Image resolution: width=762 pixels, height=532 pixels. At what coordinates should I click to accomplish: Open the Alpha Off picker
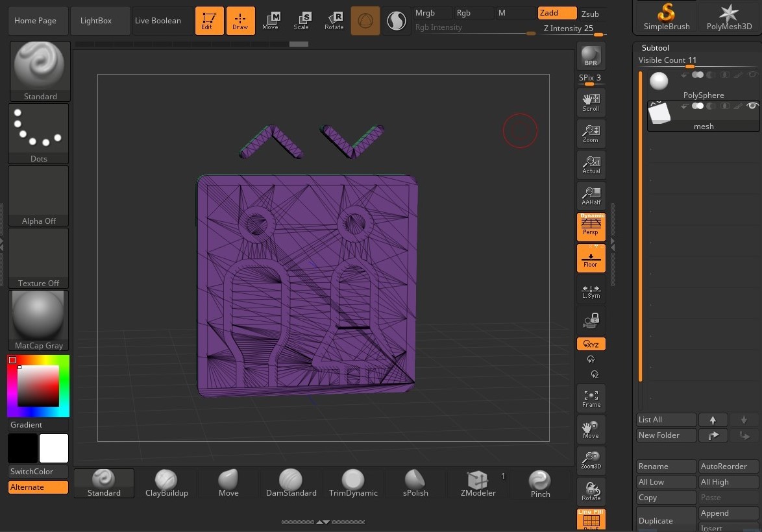click(38, 196)
